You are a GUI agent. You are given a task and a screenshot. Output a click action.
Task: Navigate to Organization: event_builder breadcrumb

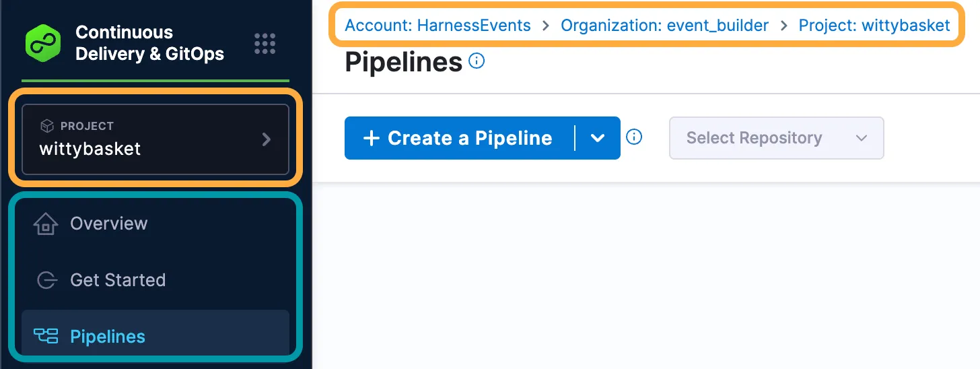tap(664, 26)
